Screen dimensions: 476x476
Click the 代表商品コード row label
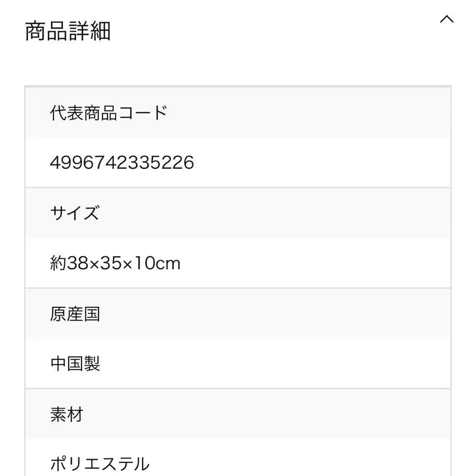[x=108, y=112]
